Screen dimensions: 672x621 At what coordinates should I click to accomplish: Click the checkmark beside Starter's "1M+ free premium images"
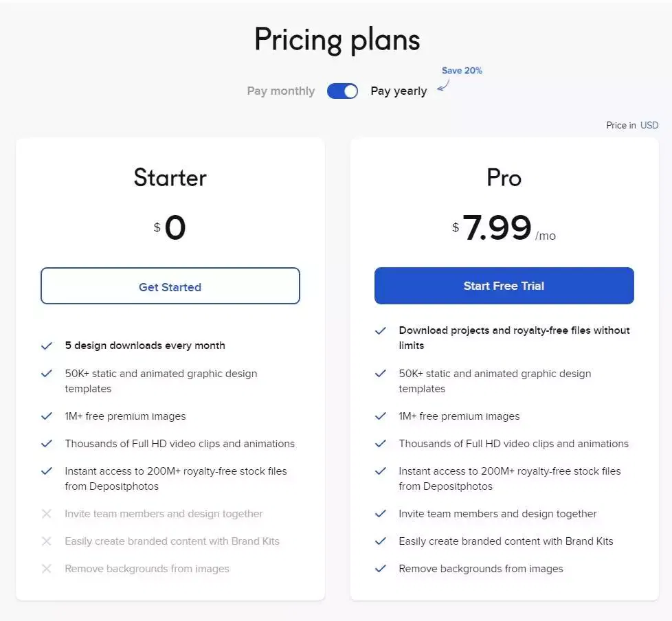coord(47,416)
